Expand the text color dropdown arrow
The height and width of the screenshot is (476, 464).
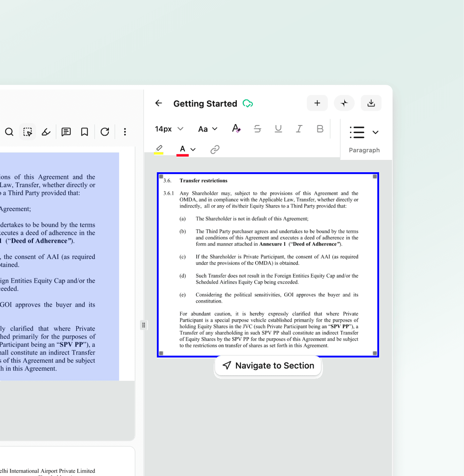pyautogui.click(x=193, y=150)
